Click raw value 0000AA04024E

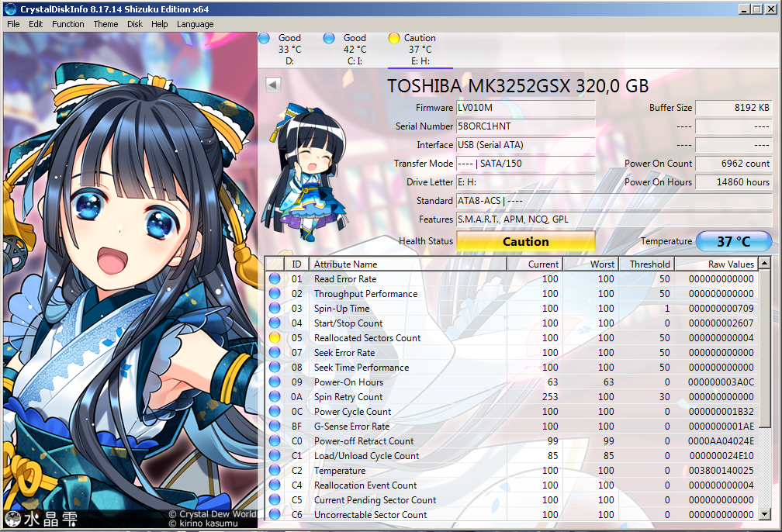click(x=721, y=441)
